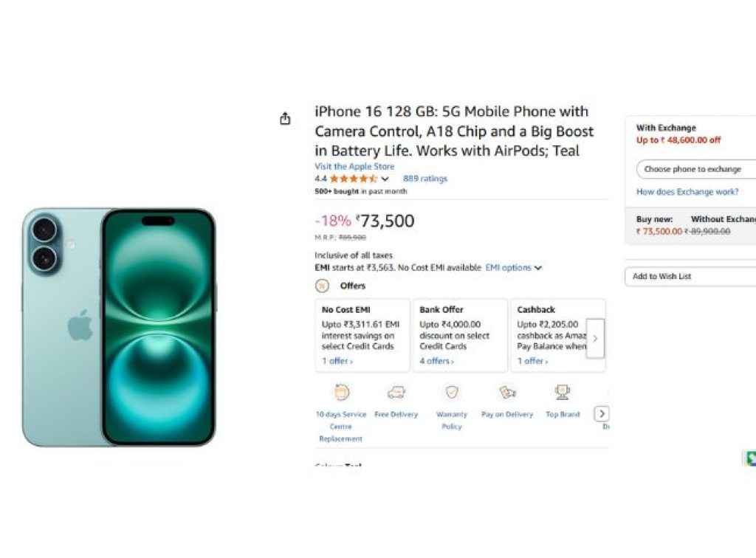Click the Warranty Policy shield icon
756x558 pixels.
pyautogui.click(x=451, y=392)
